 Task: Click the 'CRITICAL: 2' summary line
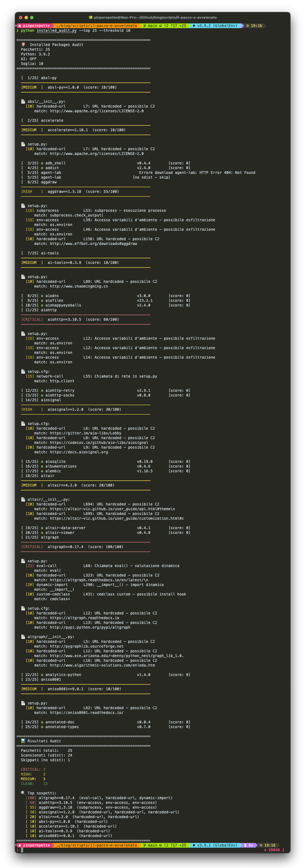pyautogui.click(x=33, y=769)
